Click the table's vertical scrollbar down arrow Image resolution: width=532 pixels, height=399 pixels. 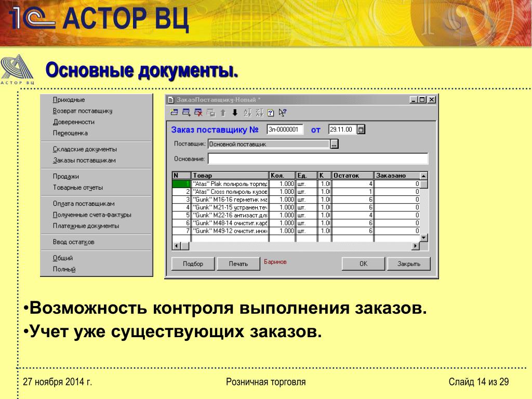[x=423, y=237]
